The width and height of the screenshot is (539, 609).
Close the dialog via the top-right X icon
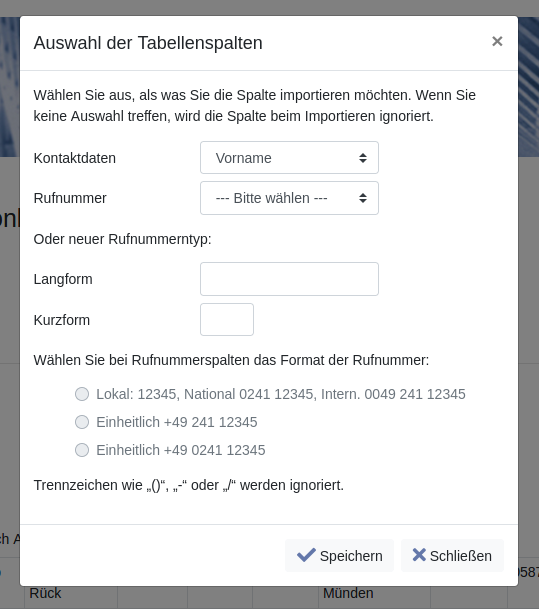click(x=497, y=41)
